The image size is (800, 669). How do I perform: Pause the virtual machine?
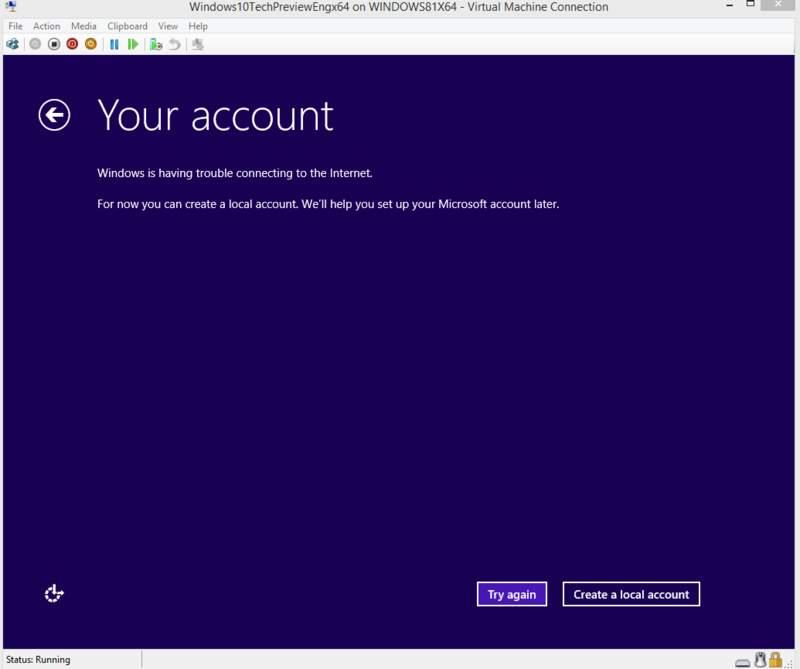point(114,44)
